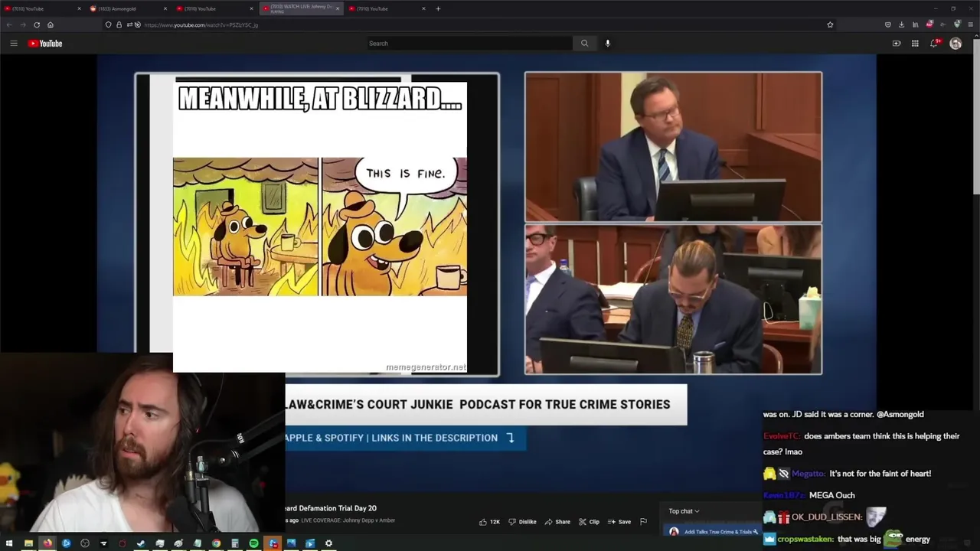Switch to the (1833) Asmongold tab
Image resolution: width=980 pixels, height=551 pixels.
[x=129, y=8]
